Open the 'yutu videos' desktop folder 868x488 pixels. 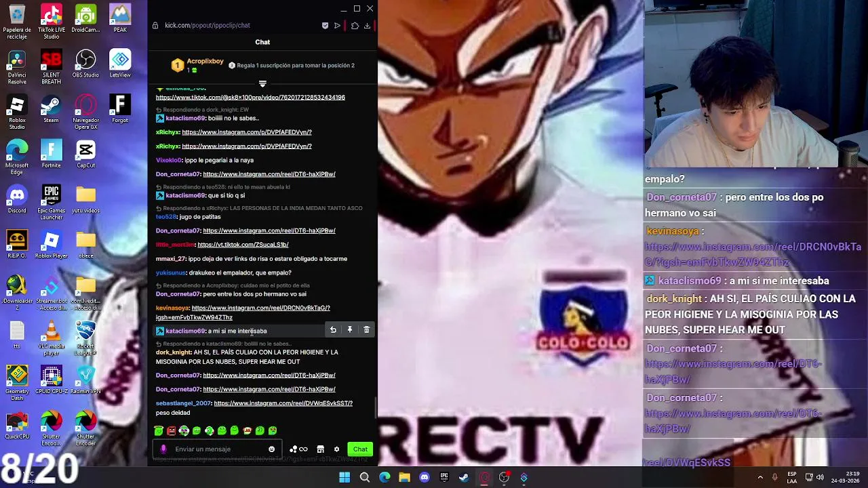(x=85, y=199)
